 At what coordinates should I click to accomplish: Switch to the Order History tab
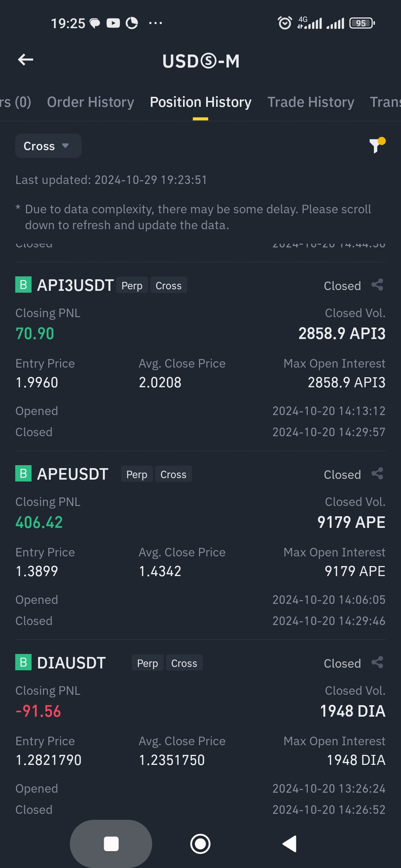tap(91, 102)
